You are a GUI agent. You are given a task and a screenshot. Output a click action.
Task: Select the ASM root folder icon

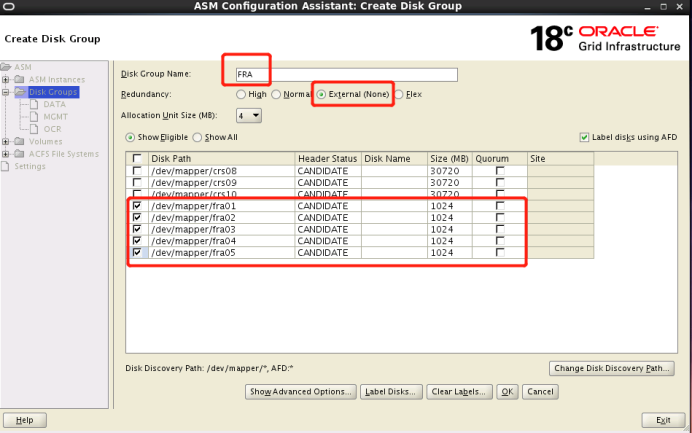click(6, 67)
